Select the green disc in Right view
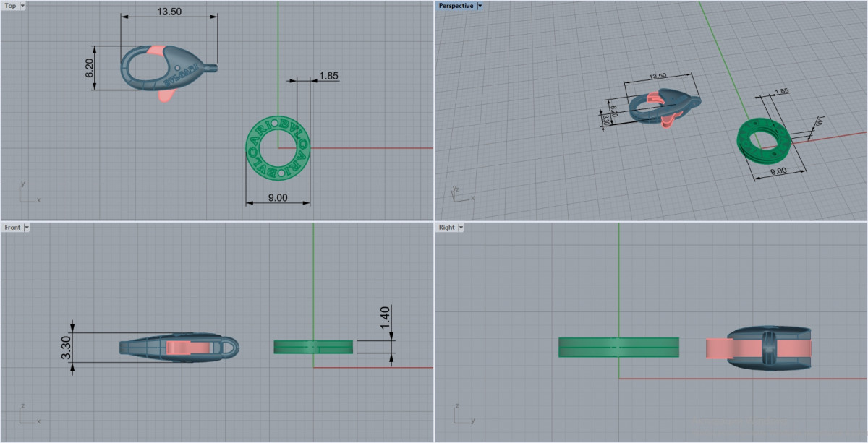Image resolution: width=868 pixels, height=443 pixels. [x=618, y=348]
